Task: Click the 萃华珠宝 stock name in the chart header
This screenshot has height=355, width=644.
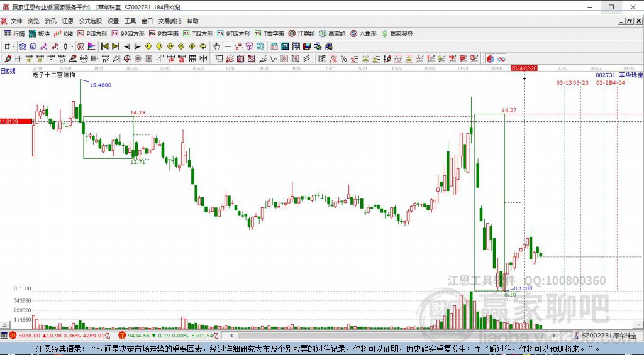Action: click(x=631, y=75)
